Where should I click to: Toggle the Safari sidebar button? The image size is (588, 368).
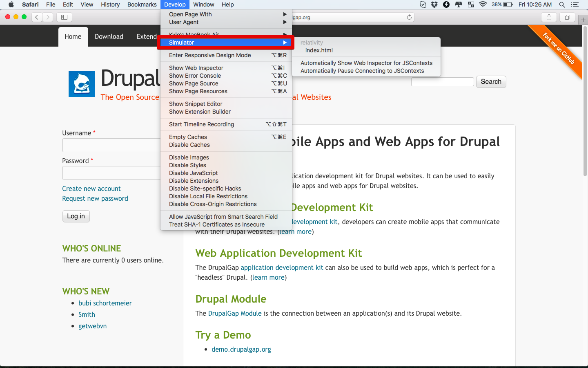pos(64,17)
